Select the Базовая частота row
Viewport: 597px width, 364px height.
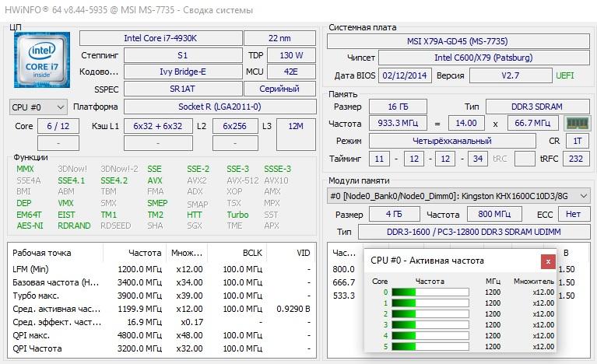pos(162,282)
